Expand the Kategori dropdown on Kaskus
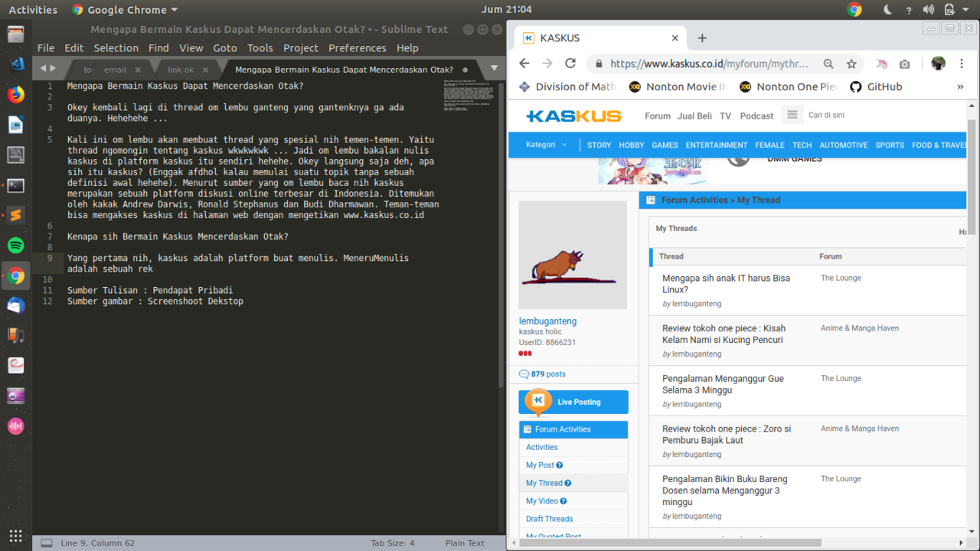This screenshot has width=980, height=551. tap(546, 145)
